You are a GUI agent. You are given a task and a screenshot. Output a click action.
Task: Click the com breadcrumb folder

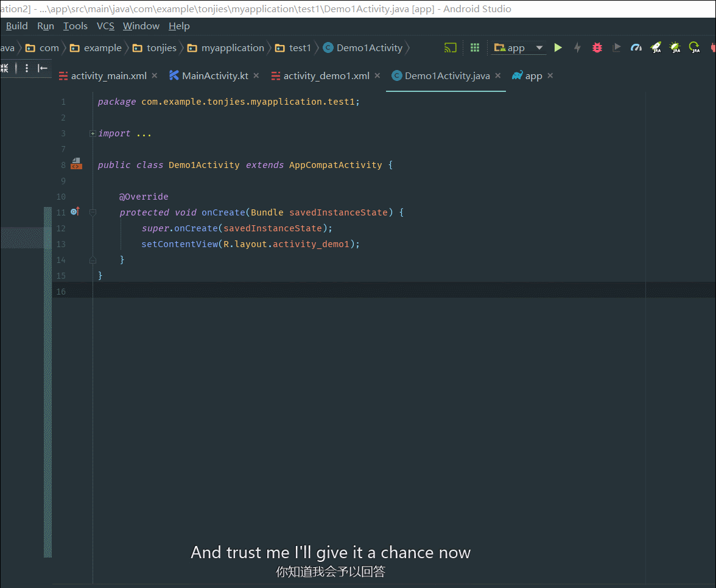pyautogui.click(x=43, y=47)
